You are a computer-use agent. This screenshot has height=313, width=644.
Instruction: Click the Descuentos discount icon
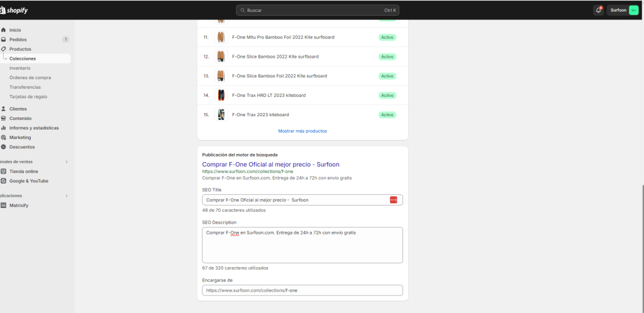[x=3, y=146]
